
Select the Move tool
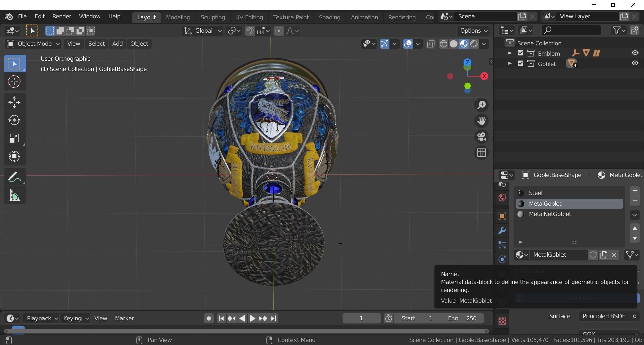pos(15,102)
